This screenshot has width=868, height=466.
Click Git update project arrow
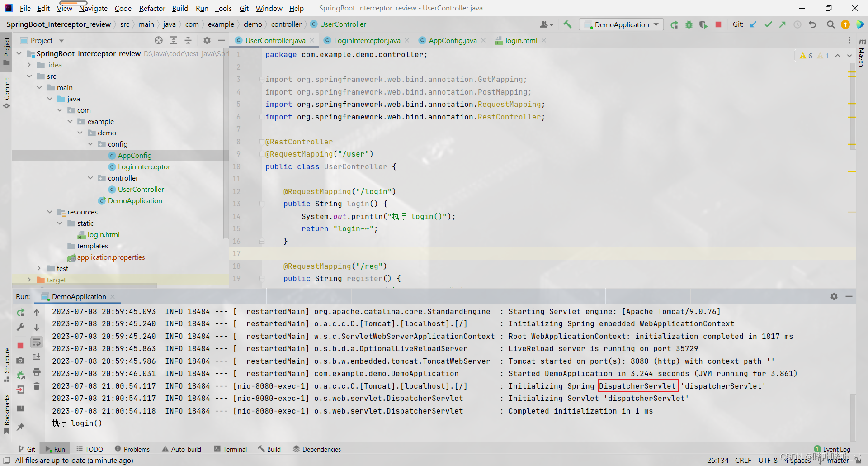(753, 24)
